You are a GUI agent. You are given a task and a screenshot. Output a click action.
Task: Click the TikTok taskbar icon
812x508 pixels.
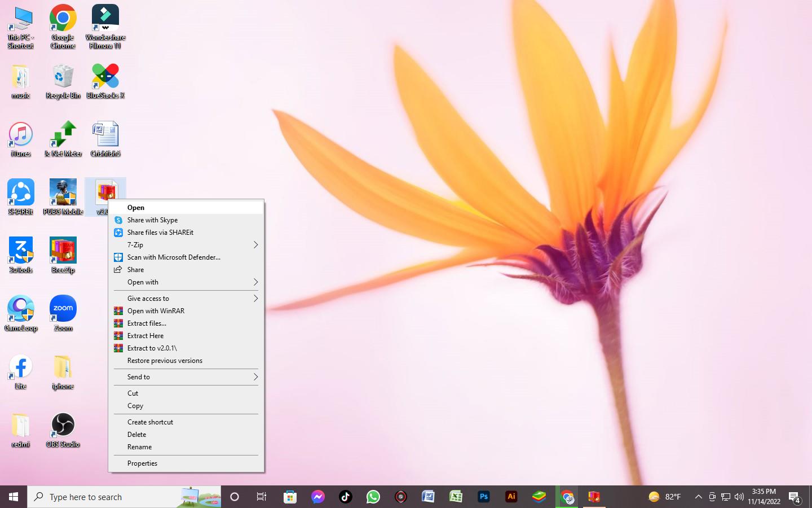346,497
